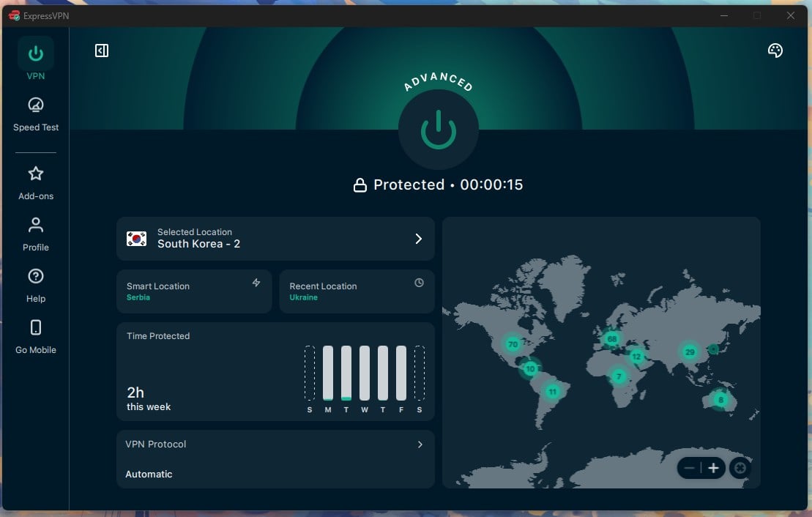Click the Time Protected heading
812x517 pixels.
tap(158, 336)
